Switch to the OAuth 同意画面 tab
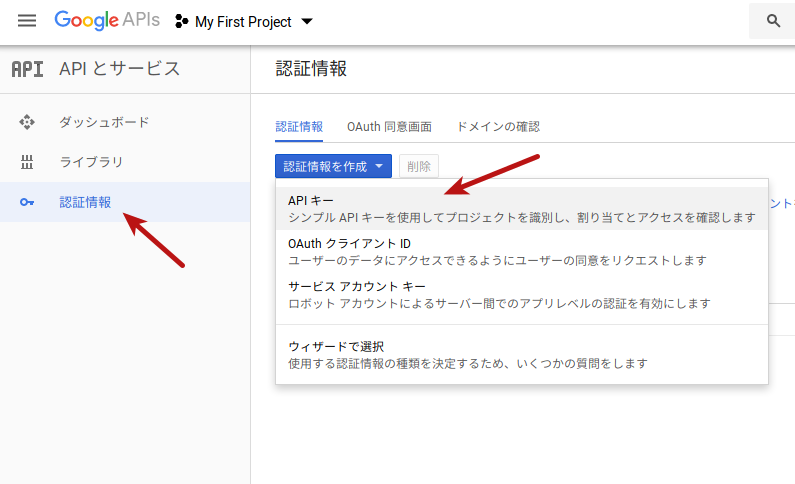Viewport: 795px width, 484px height. click(x=389, y=127)
